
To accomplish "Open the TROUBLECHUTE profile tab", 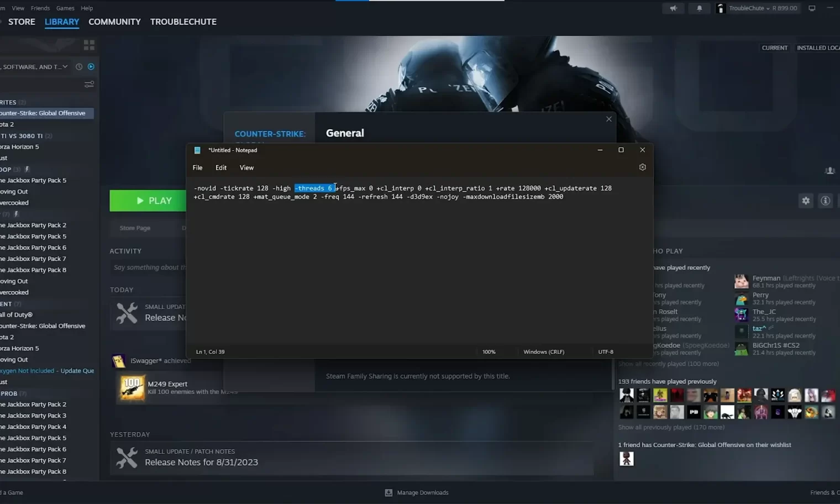I will tap(183, 22).
